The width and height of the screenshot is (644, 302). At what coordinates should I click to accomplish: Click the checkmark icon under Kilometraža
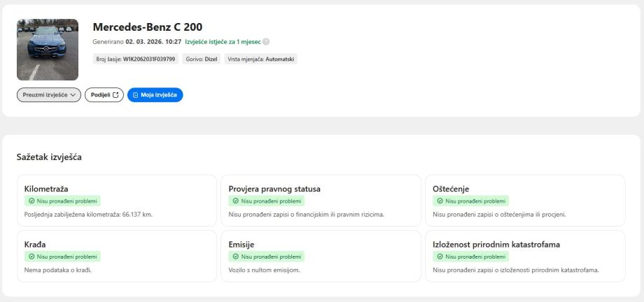tap(32, 201)
